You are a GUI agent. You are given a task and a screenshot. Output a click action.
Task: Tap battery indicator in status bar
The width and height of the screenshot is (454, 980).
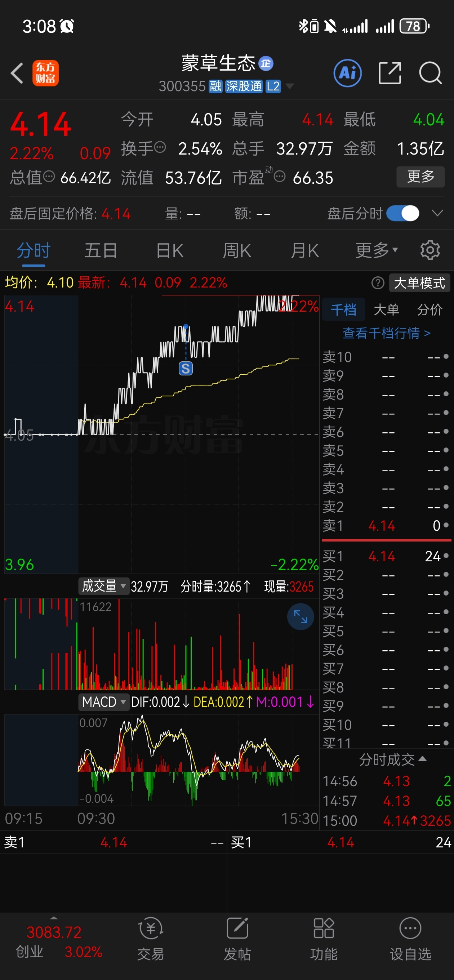tap(414, 26)
